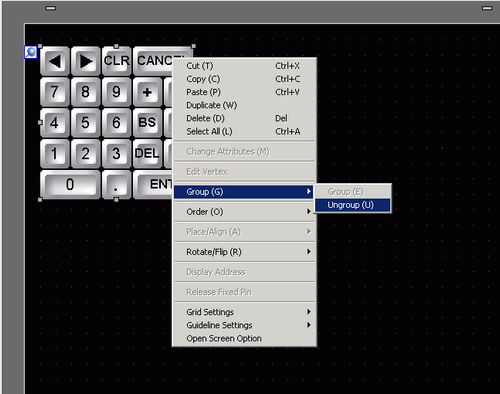Click keypad key 9
This screenshot has width=500, height=394.
tap(116, 92)
